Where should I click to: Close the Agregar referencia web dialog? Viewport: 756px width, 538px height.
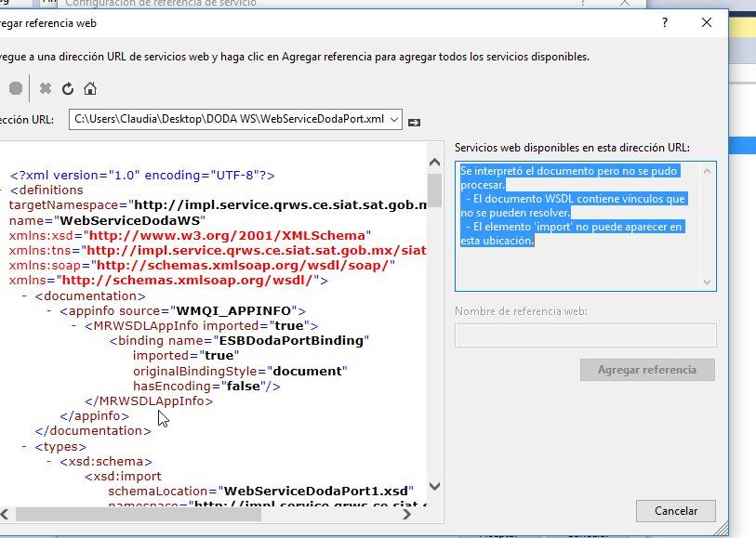[x=707, y=22]
